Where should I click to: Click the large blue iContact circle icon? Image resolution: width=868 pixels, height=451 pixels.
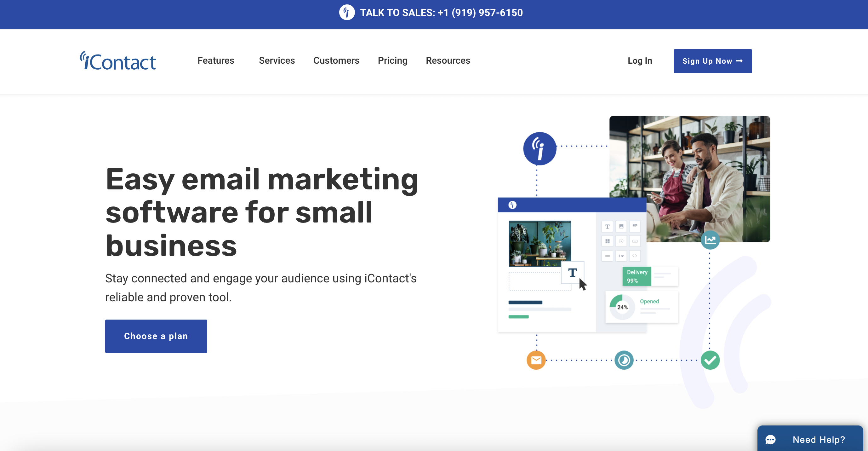540,148
